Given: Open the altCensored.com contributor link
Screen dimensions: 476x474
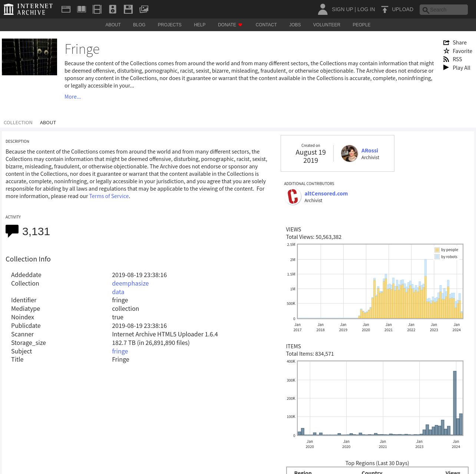Looking at the screenshot, I should tap(326, 194).
